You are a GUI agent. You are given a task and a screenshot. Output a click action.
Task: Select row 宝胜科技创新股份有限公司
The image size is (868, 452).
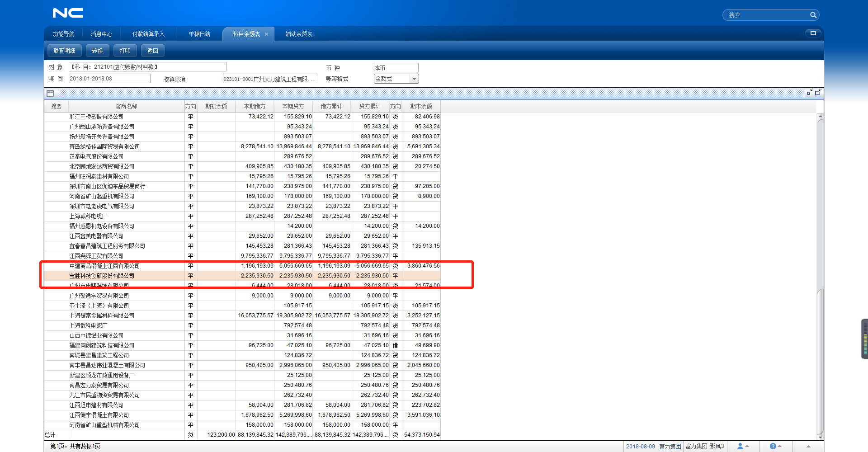pos(242,276)
